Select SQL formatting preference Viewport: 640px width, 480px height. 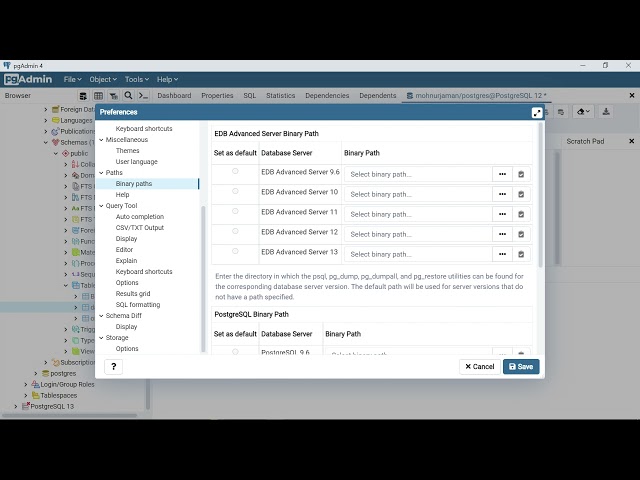[138, 305]
